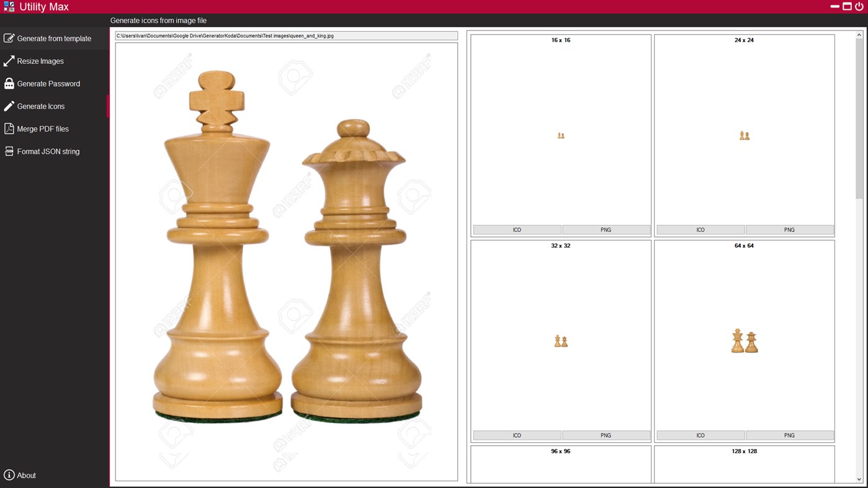Export 24 x 24 icon as PNG
This screenshot has height=488, width=868.
[x=789, y=229]
